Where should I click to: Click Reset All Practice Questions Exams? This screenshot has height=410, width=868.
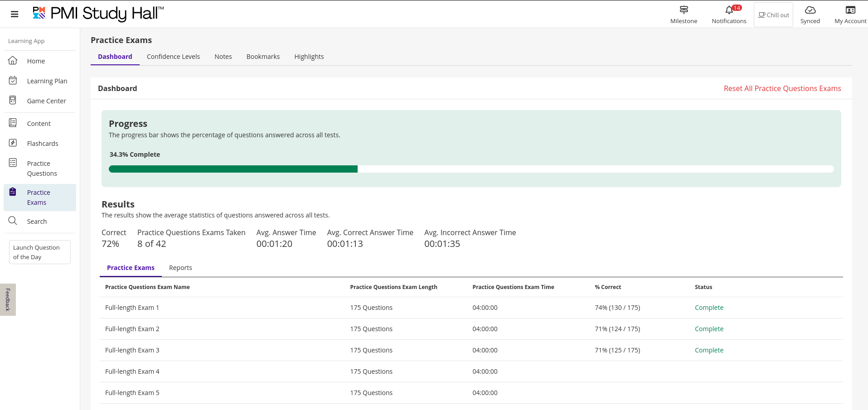click(x=782, y=89)
